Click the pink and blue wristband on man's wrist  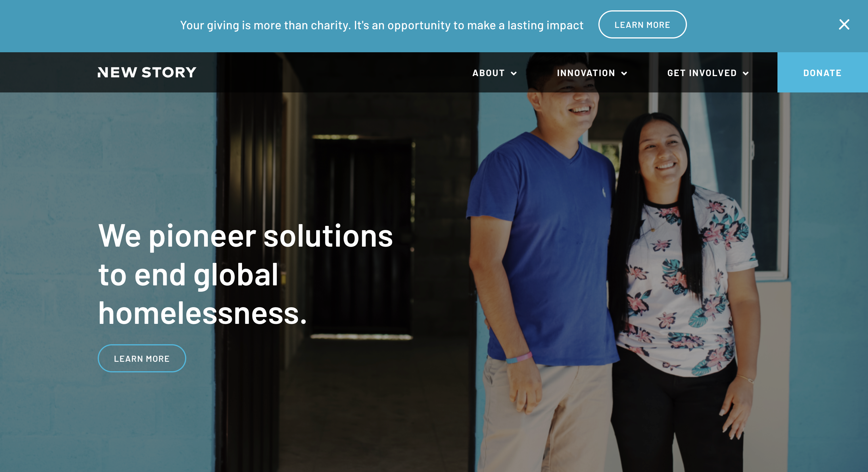(x=519, y=357)
